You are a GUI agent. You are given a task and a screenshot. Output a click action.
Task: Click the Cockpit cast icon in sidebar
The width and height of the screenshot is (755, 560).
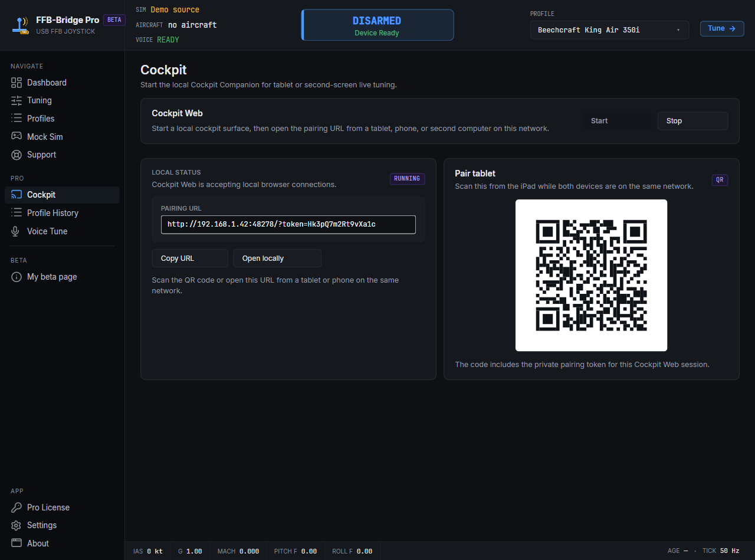17,195
